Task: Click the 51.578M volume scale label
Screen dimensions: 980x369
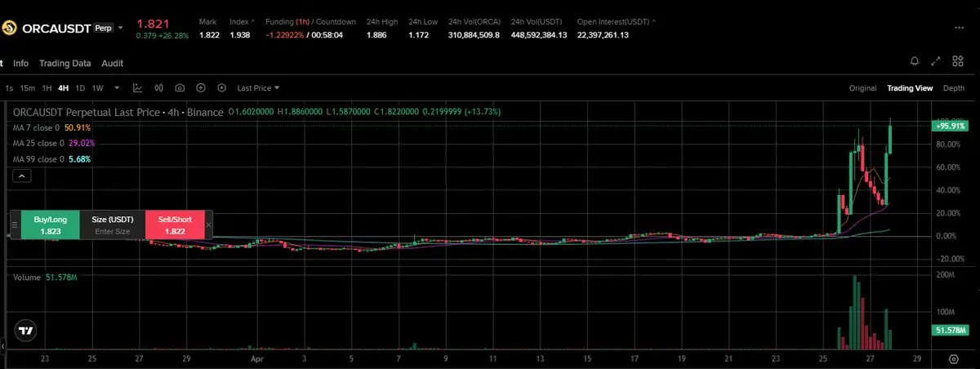Action: tap(950, 330)
